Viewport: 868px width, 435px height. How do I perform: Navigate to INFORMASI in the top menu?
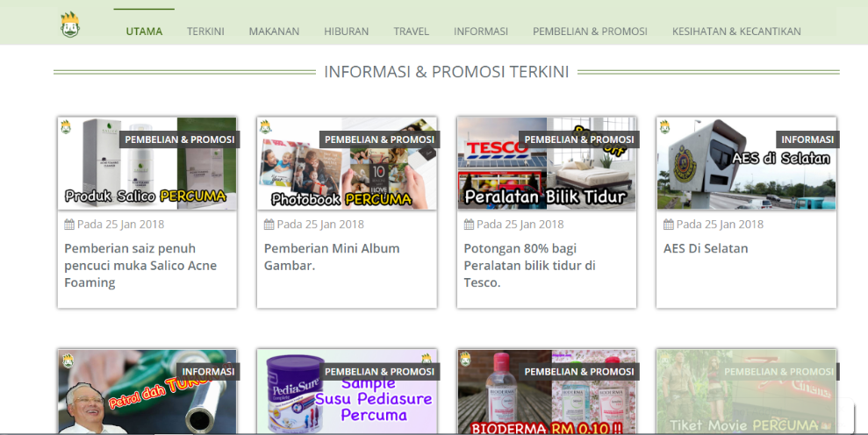click(x=480, y=32)
